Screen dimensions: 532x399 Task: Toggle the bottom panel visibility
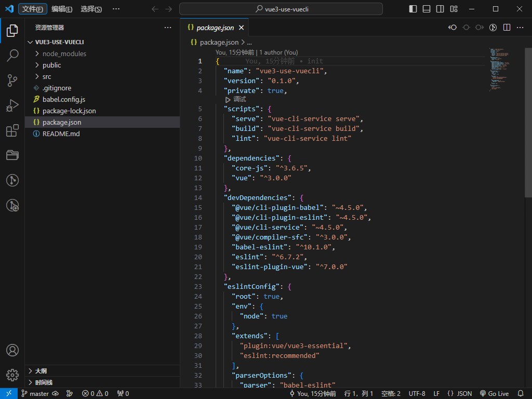click(427, 9)
